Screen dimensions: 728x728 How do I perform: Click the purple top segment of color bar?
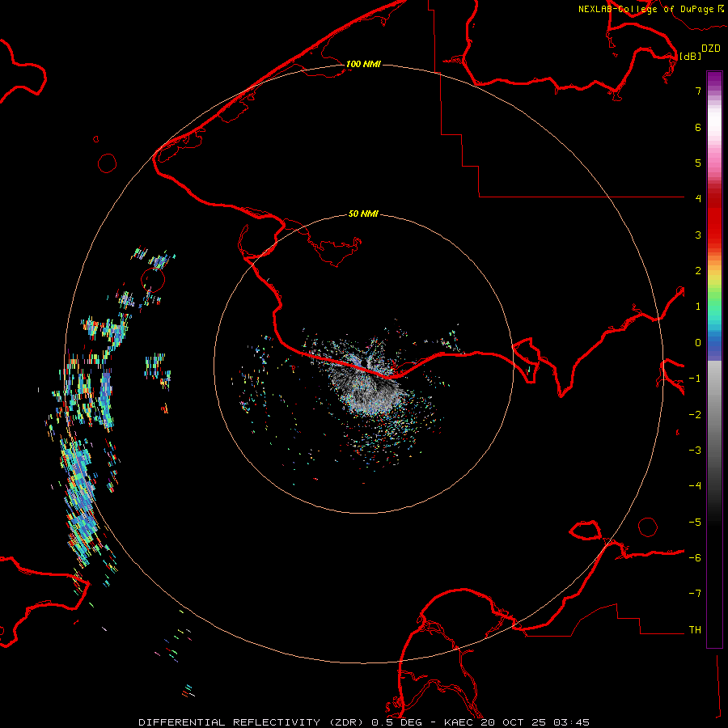click(x=714, y=79)
